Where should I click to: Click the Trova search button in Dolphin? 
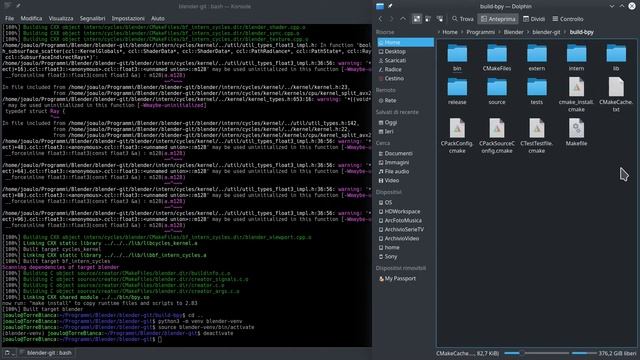(x=462, y=19)
